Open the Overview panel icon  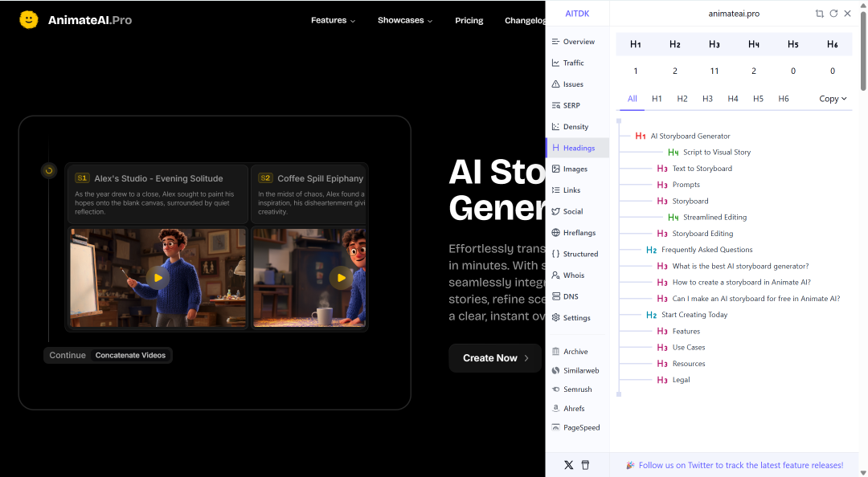[555, 42]
